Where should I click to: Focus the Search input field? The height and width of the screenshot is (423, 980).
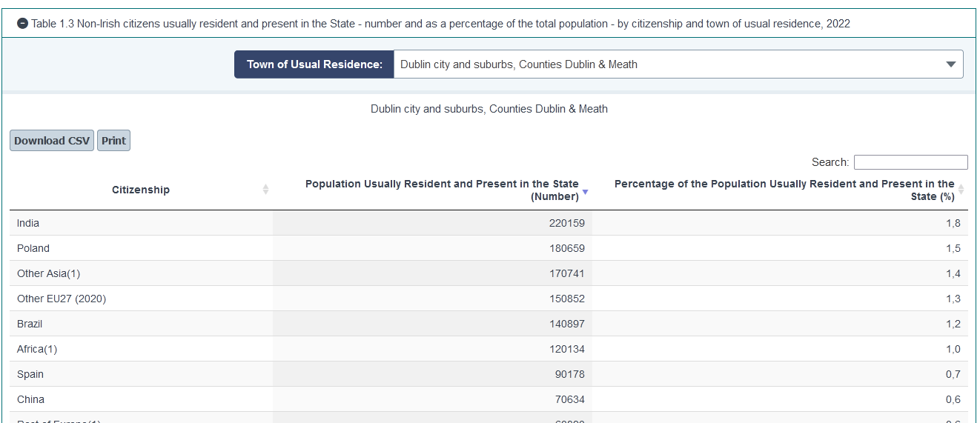[x=910, y=162]
